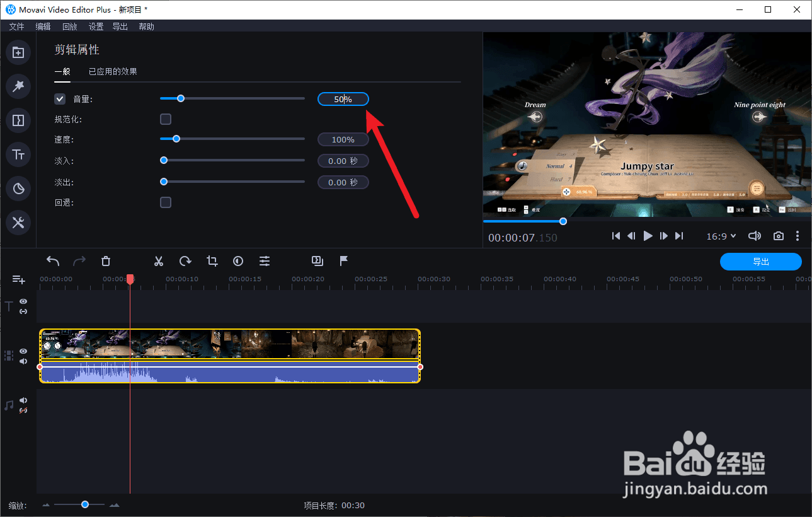
Task: Open the Stickers panel in sidebar
Action: (x=18, y=188)
